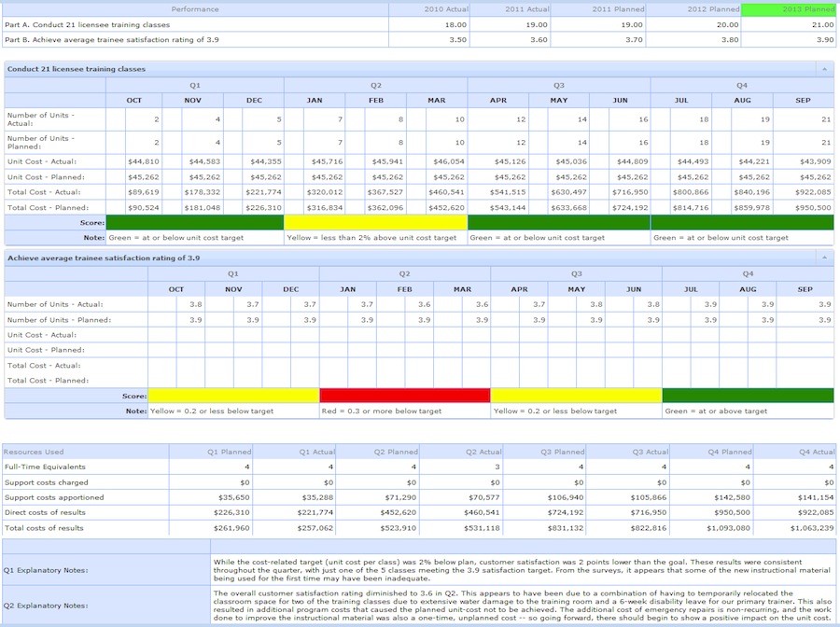Click Q4 Planned total costs value $1,093,080

click(728, 528)
